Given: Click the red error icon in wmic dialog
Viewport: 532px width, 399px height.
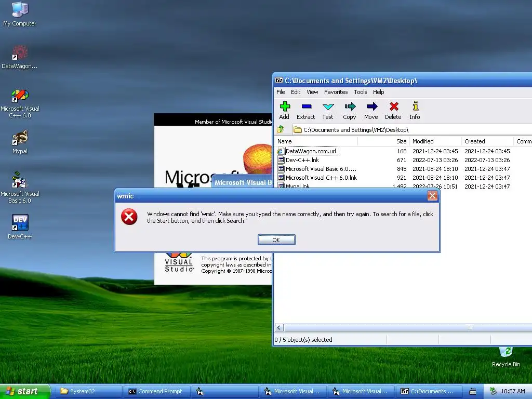Looking at the screenshot, I should 129,217.
